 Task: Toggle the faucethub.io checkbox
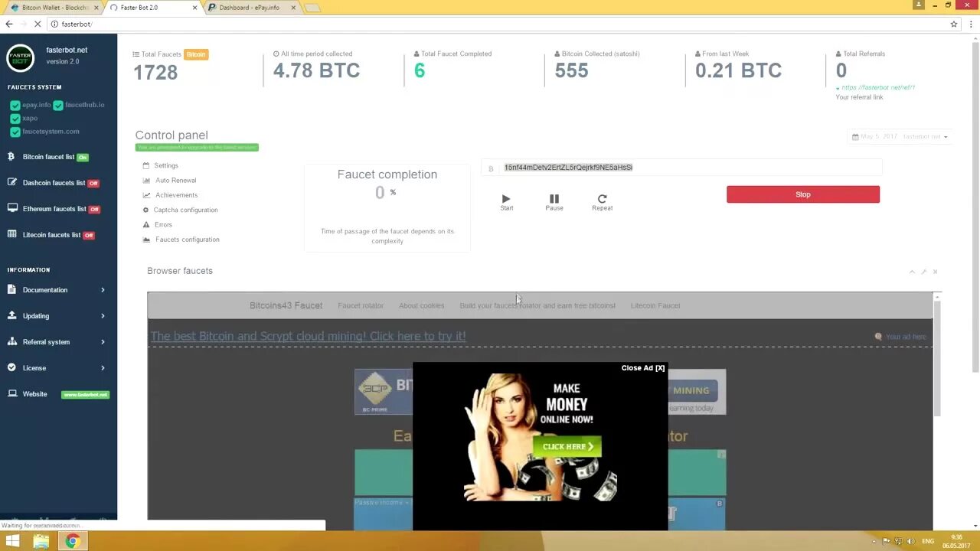point(58,106)
